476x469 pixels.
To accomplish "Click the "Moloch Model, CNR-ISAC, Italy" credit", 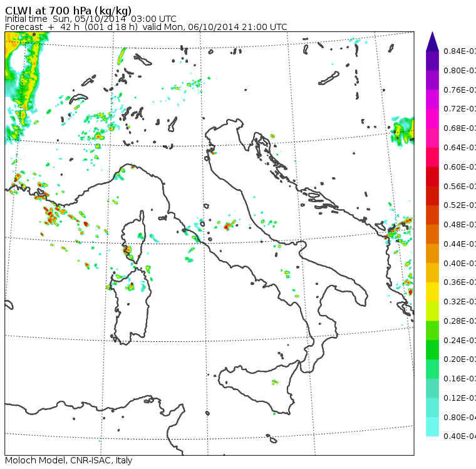I will pos(69,460).
